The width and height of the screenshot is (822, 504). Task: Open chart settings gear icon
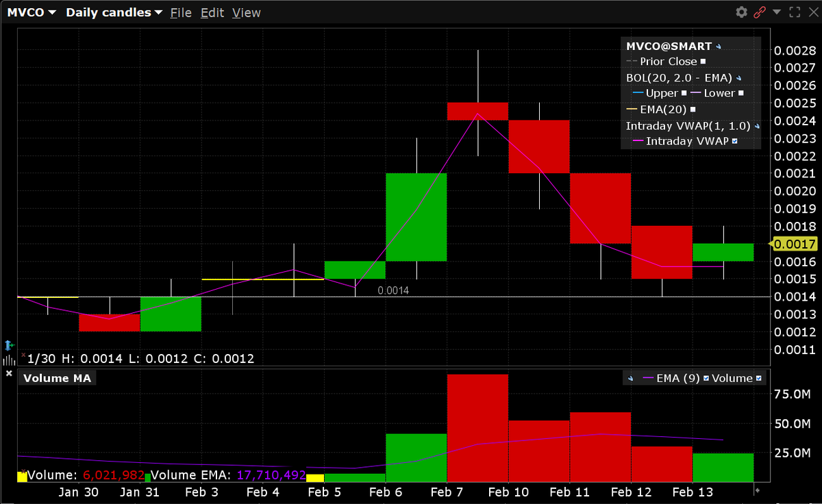741,12
